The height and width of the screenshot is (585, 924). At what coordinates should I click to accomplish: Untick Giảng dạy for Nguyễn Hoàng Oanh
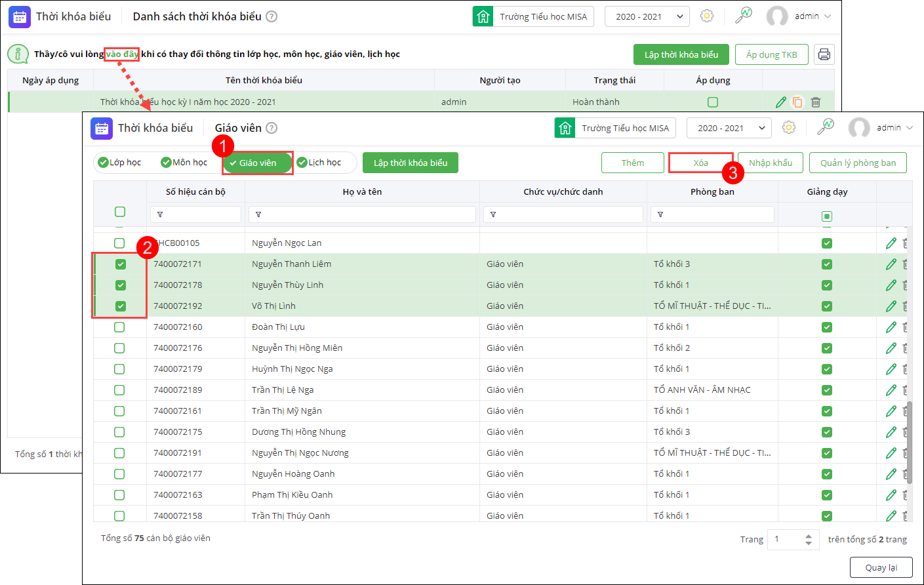[x=827, y=474]
